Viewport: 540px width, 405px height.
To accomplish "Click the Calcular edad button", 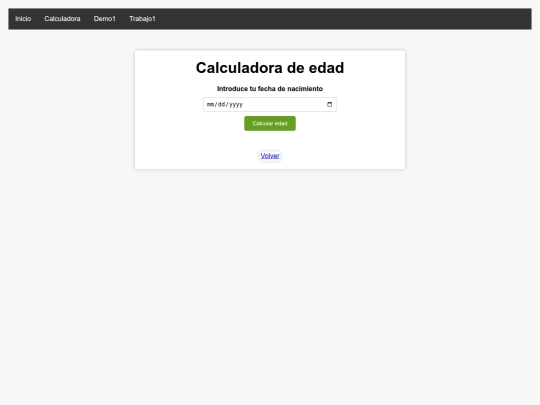I will point(270,124).
